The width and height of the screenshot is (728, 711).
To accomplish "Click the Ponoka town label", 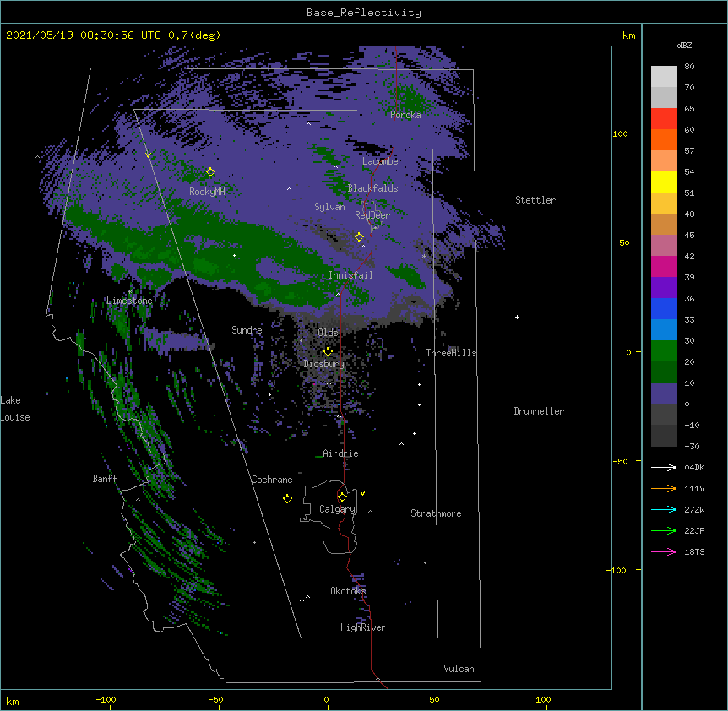I will pyautogui.click(x=405, y=115).
